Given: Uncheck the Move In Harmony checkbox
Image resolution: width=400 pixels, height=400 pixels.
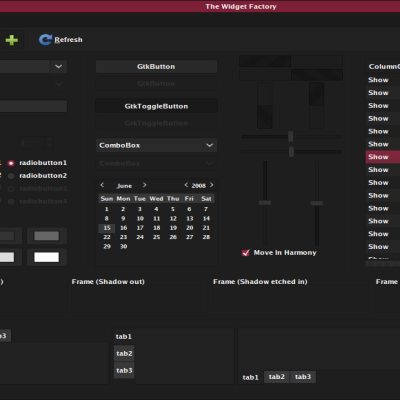Looking at the screenshot, I should tap(246, 253).
